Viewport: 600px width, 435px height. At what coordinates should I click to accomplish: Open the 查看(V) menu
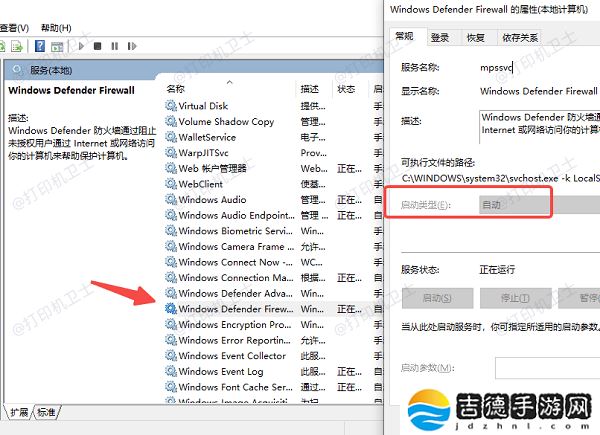click(14, 28)
